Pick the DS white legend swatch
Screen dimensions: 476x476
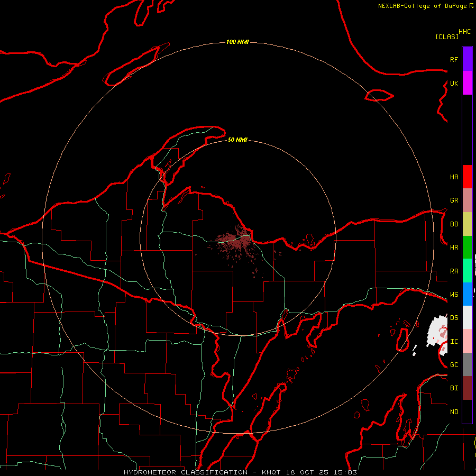click(467, 317)
